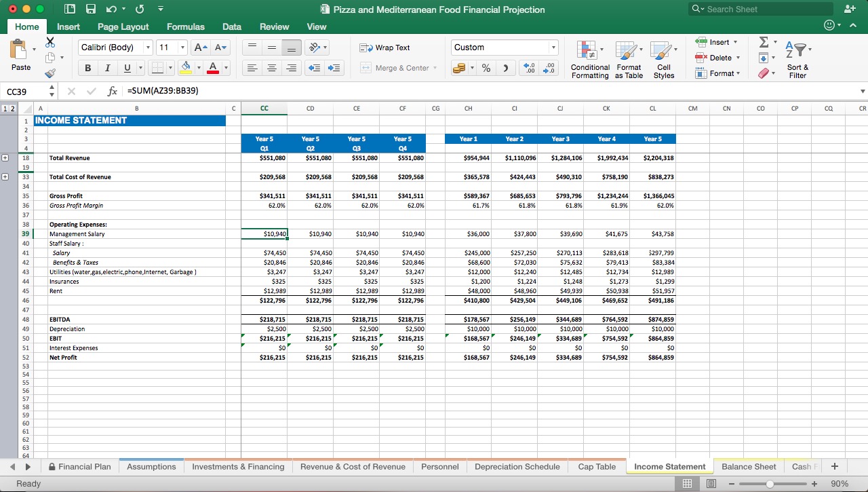The image size is (868, 492).
Task: Increase font size with the large A button
Action: pos(201,48)
